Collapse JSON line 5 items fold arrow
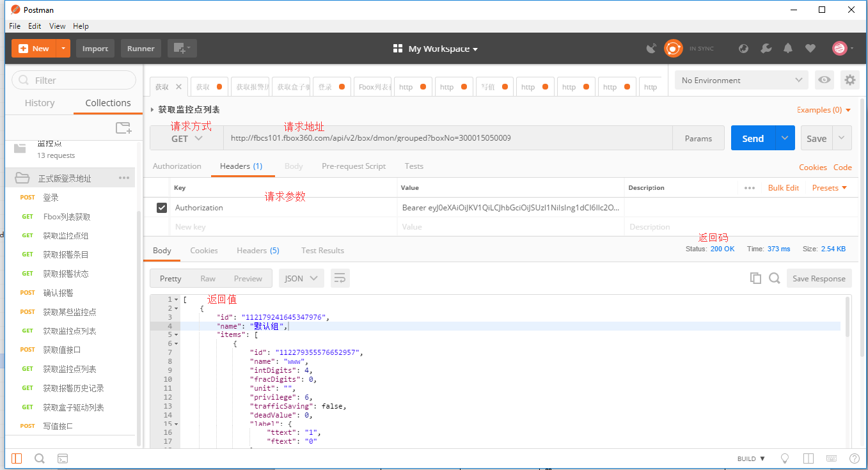Viewport: 868px width, 470px height. (x=177, y=334)
